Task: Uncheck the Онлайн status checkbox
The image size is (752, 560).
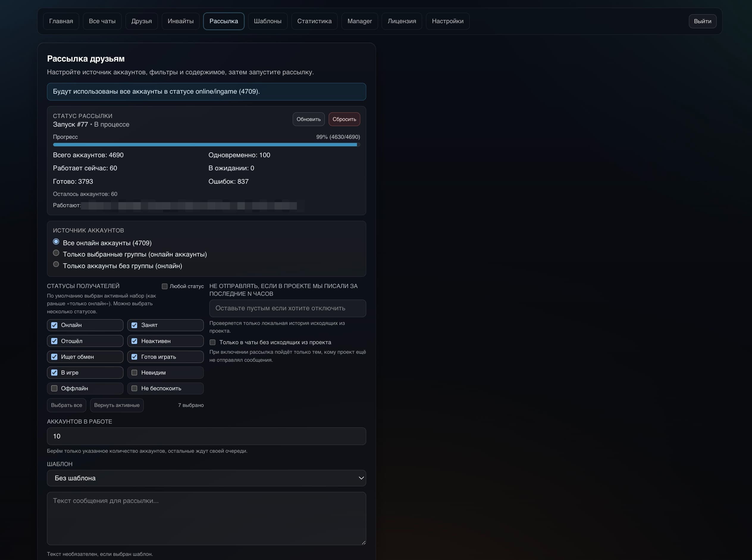Action: 54,325
